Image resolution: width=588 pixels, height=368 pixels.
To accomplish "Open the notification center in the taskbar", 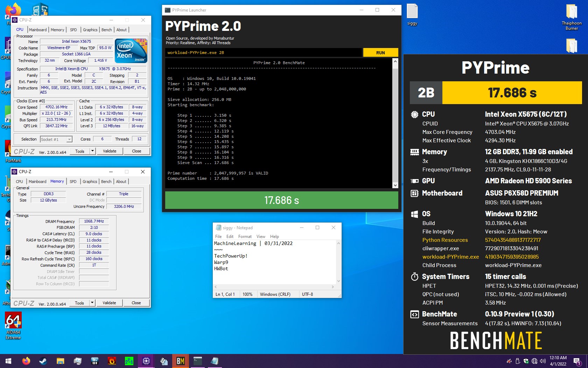I will click(577, 361).
